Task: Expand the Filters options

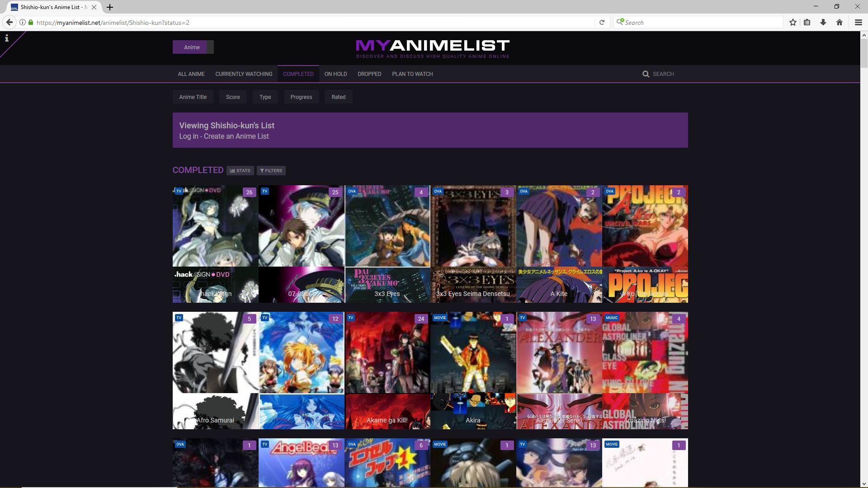Action: [x=271, y=170]
